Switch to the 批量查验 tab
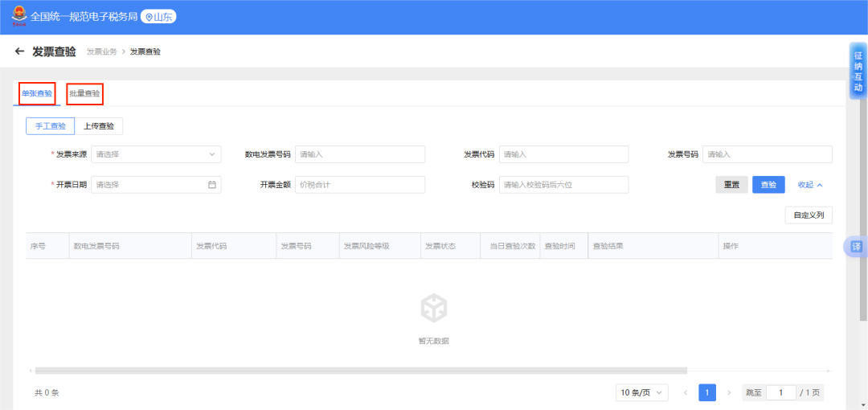Viewport: 868px width, 410px height. coord(85,93)
